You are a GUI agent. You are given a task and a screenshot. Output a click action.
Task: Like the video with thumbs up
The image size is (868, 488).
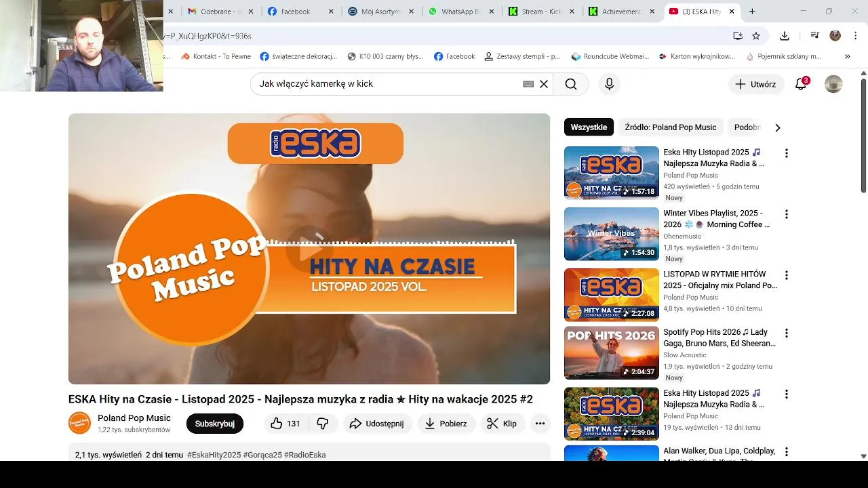coord(285,424)
